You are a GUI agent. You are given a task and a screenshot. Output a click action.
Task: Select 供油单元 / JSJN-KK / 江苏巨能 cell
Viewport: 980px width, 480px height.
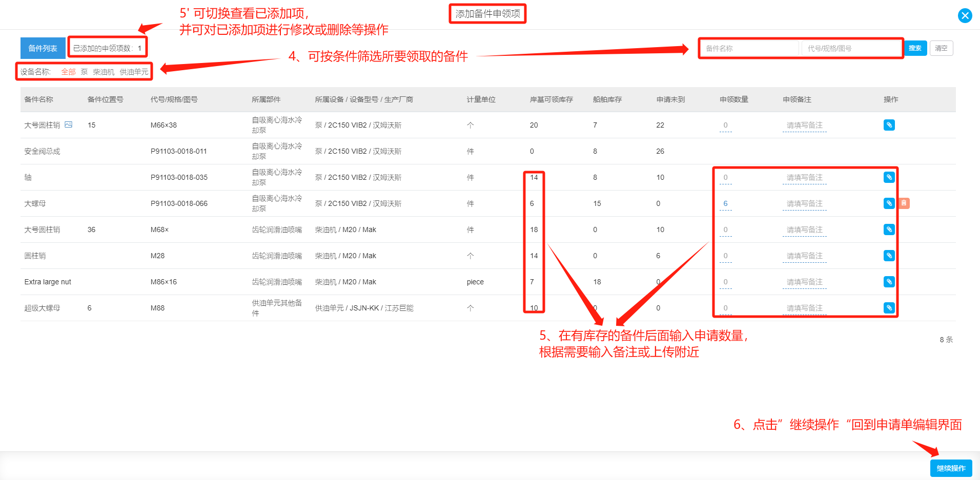pos(364,308)
